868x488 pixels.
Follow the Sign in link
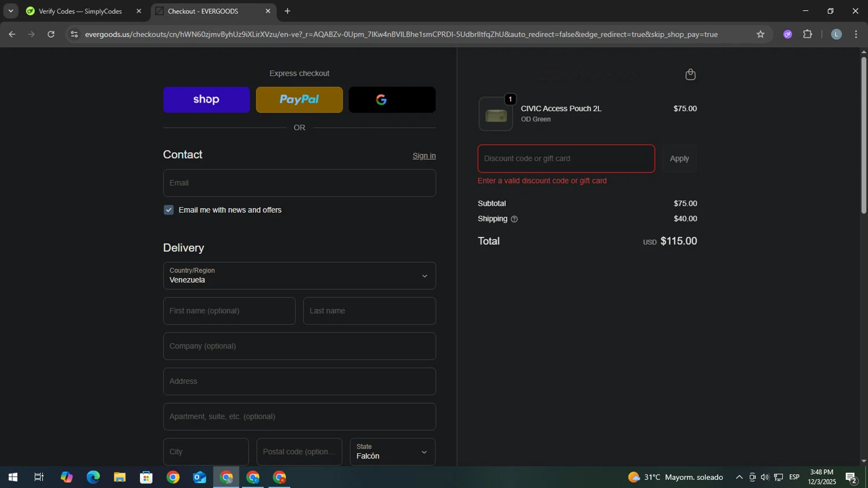pyautogui.click(x=424, y=156)
